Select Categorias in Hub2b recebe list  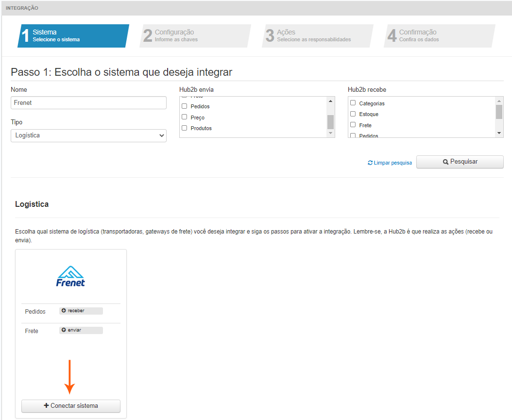click(x=353, y=103)
